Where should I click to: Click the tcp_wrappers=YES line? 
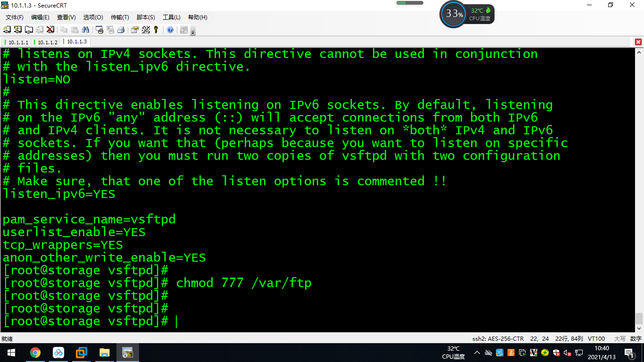click(63, 245)
